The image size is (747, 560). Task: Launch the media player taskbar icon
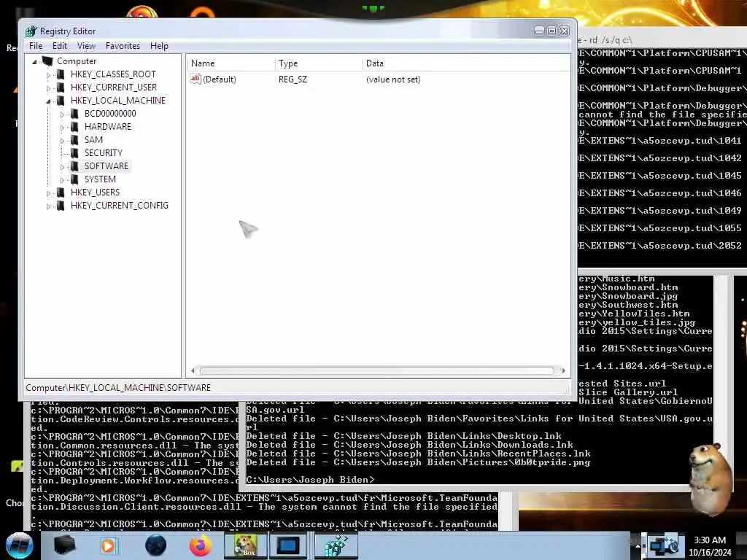pos(108,545)
